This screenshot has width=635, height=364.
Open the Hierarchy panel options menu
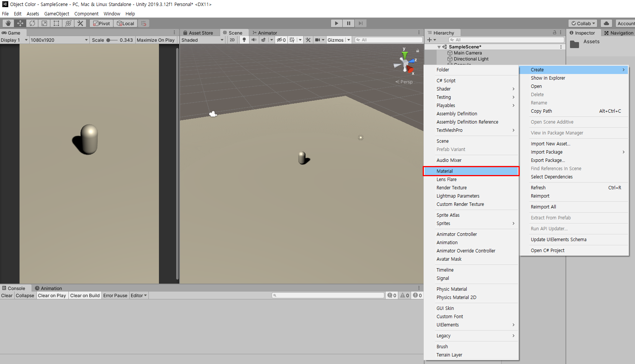tap(561, 33)
